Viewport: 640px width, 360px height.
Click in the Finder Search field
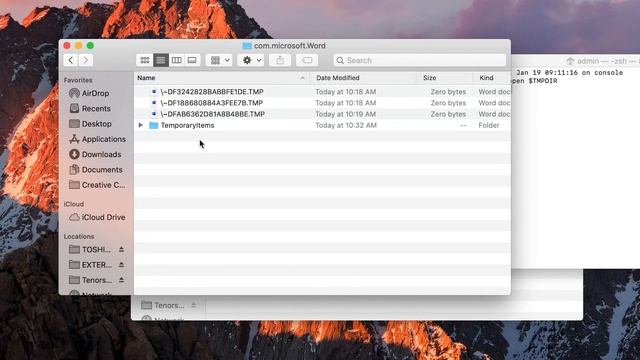420,60
